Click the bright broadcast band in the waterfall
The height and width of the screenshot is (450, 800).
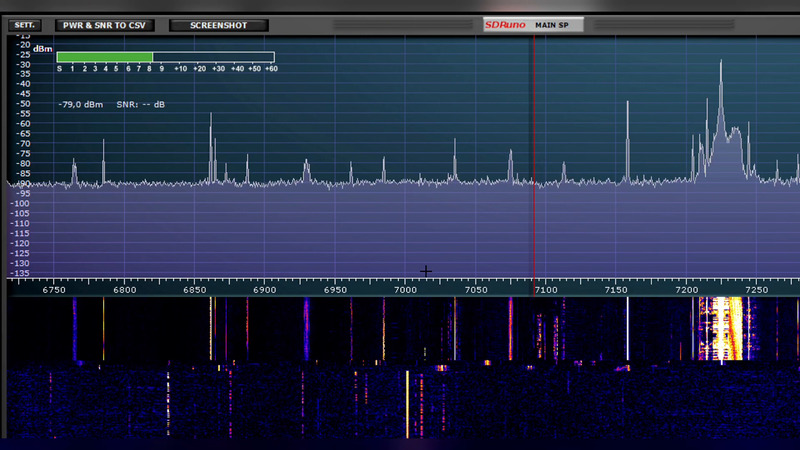click(x=722, y=330)
